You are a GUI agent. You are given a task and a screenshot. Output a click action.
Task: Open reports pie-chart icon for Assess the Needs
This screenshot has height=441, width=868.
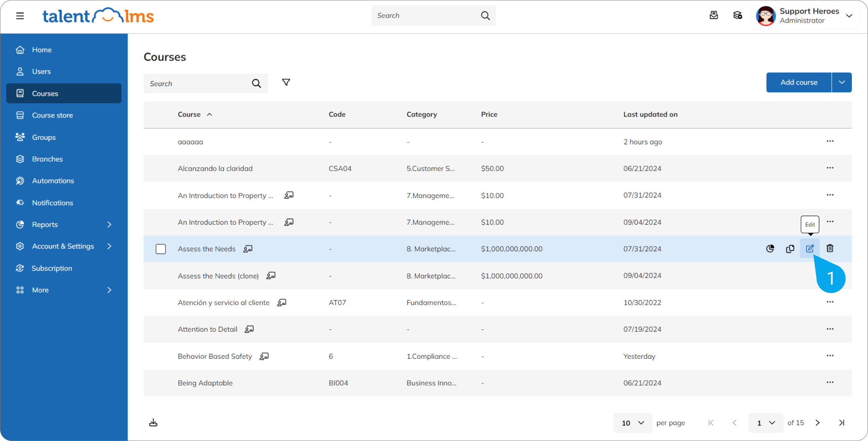coord(770,248)
